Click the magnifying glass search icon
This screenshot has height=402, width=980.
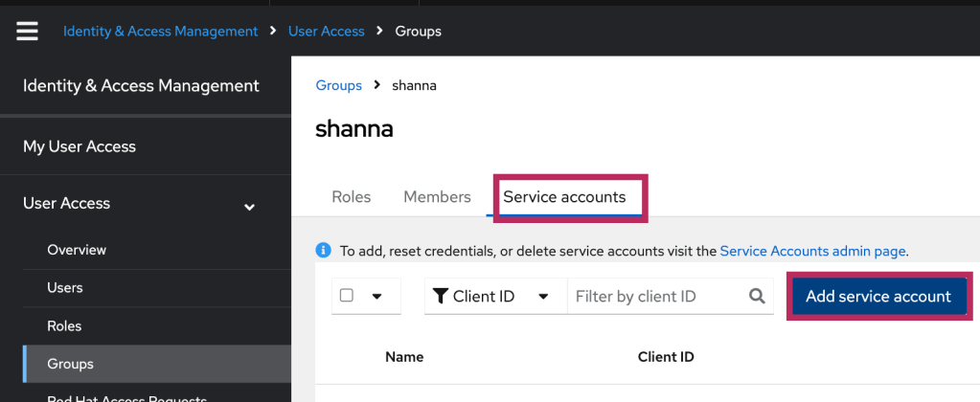(x=757, y=297)
